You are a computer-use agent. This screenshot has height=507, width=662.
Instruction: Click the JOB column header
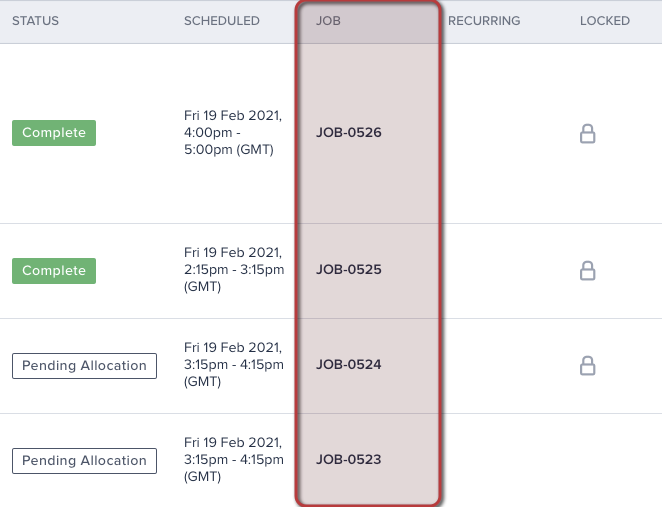pos(328,21)
